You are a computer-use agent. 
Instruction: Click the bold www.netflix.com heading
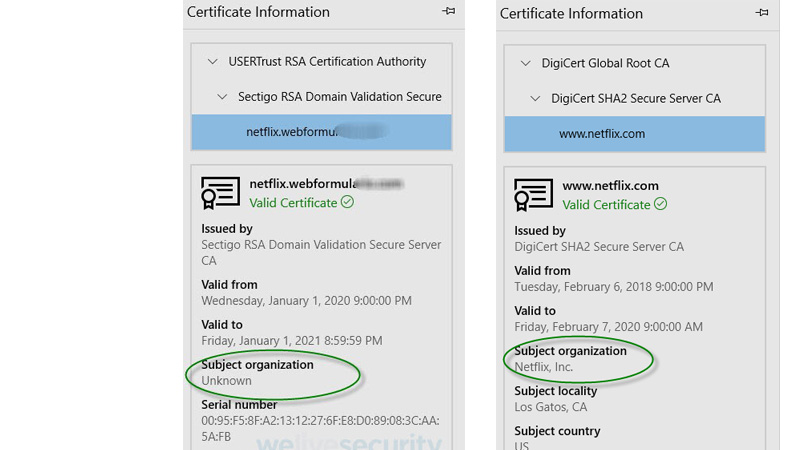pos(610,186)
